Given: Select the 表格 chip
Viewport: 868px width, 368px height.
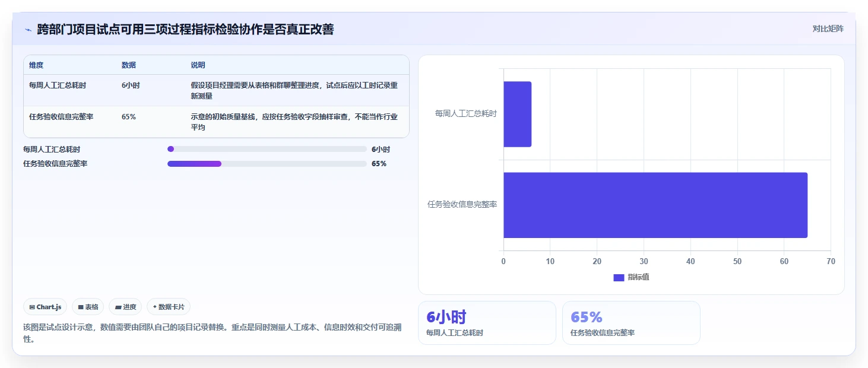Looking at the screenshot, I should [x=88, y=307].
